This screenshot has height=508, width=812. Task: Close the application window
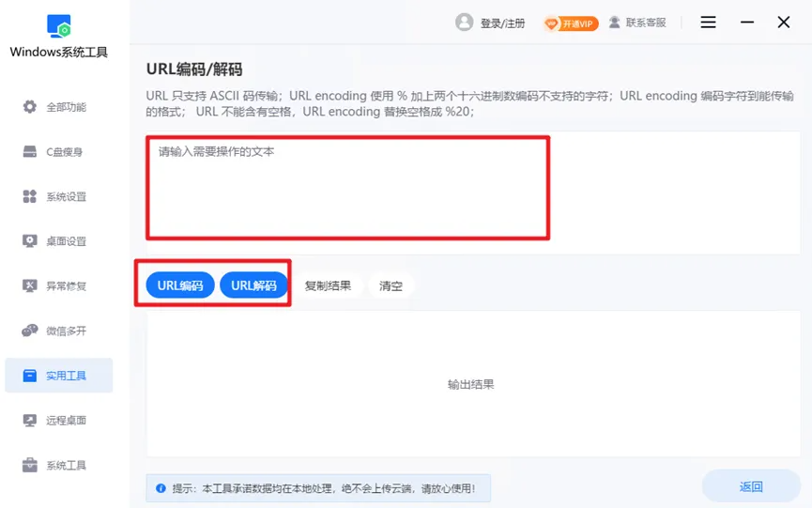[784, 23]
